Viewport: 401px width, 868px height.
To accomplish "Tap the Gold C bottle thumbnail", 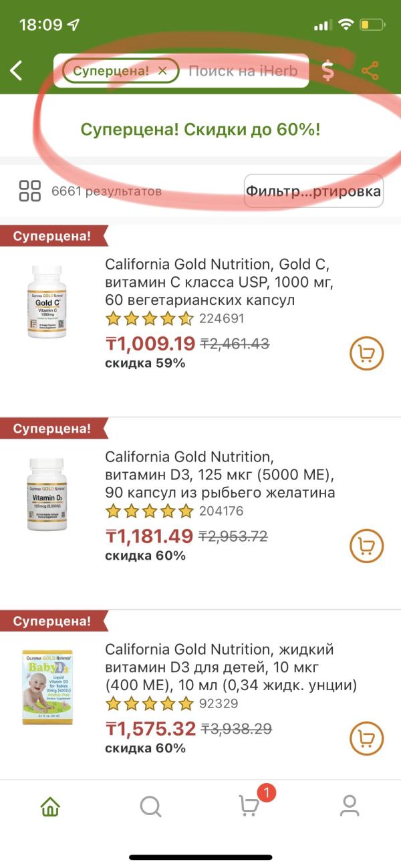I will pos(47,301).
